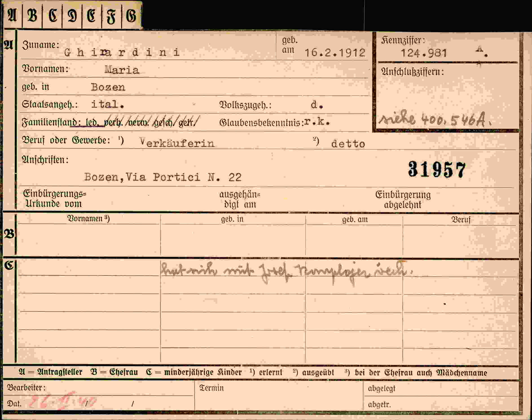Click the 'Vornamen:' label in section A
The width and height of the screenshot is (532, 420).
tap(45, 69)
